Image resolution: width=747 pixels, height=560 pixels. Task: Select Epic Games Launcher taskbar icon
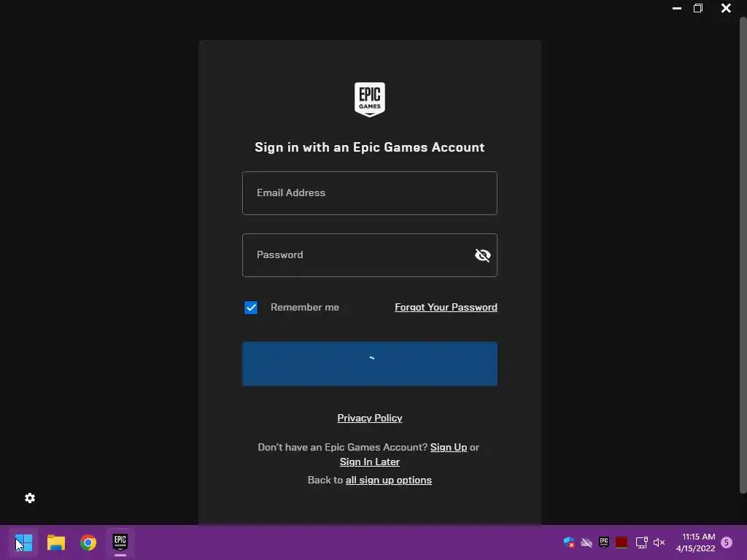click(120, 542)
